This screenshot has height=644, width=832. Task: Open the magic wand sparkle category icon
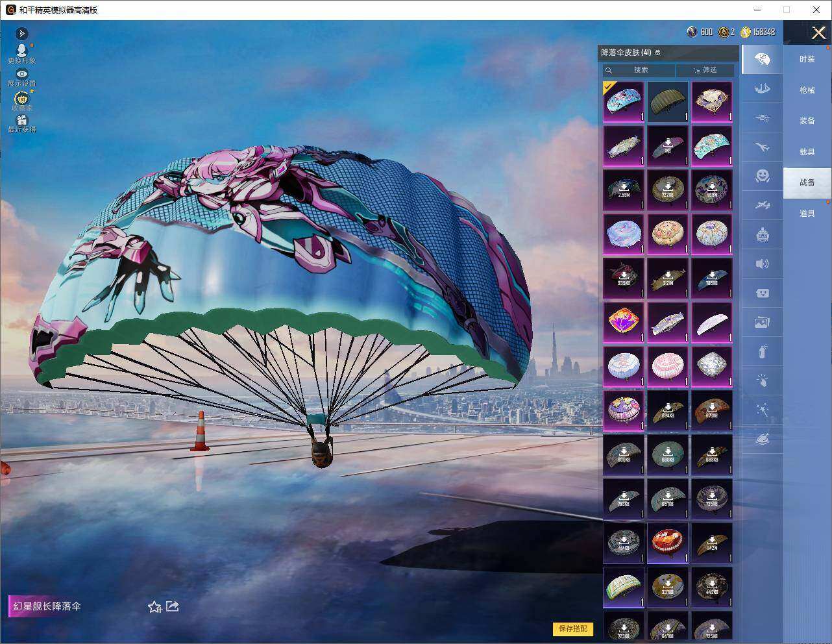coord(762,410)
